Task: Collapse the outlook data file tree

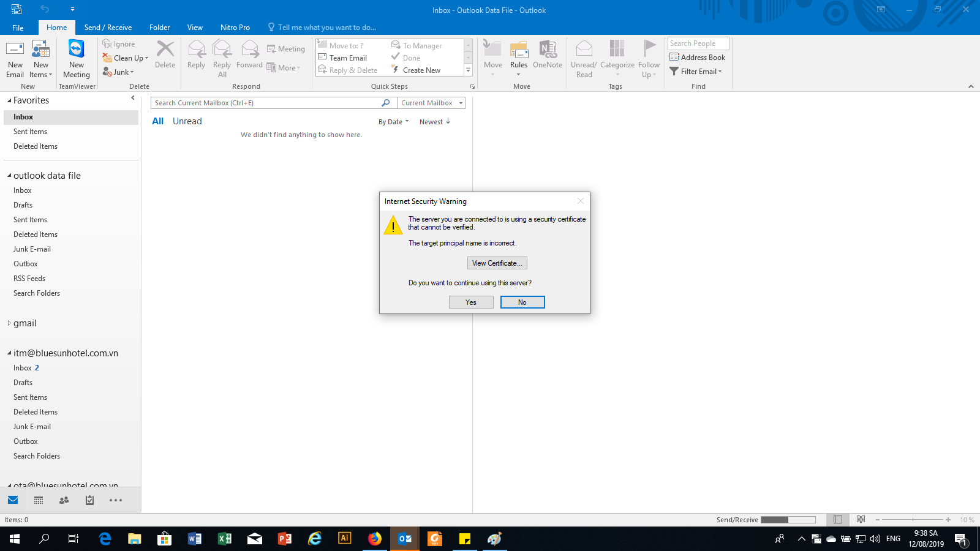Action: tap(9, 176)
